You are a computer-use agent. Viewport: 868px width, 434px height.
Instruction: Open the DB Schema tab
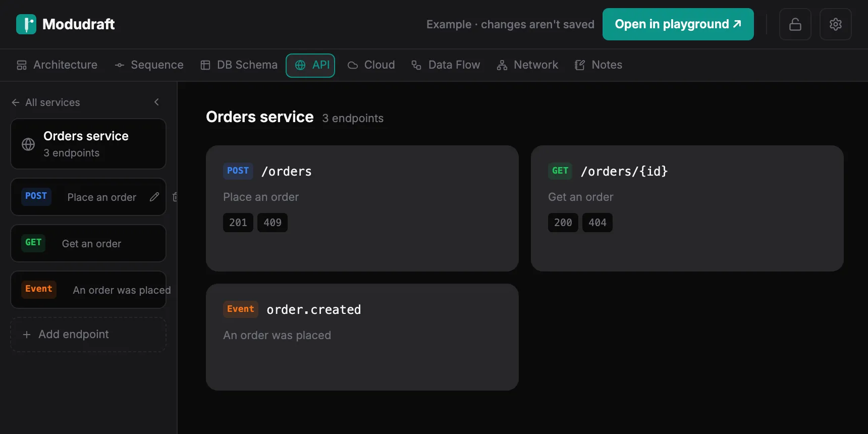[239, 65]
